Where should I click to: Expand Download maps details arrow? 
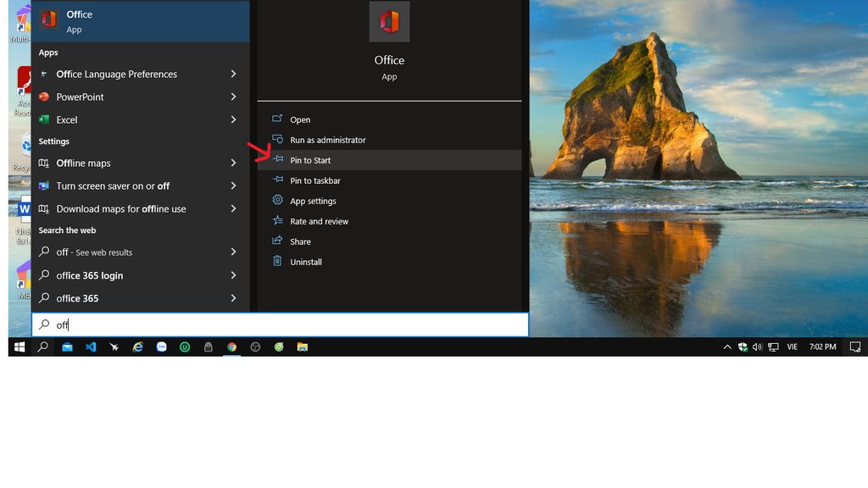tap(233, 209)
